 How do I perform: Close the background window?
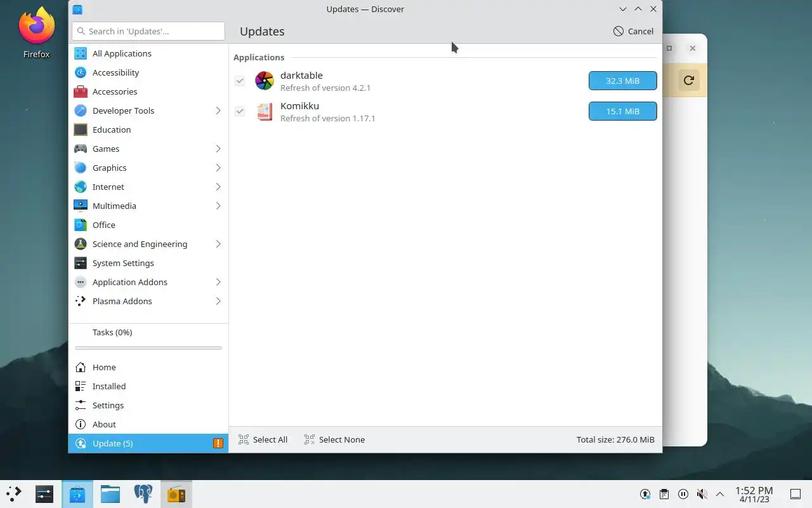coord(693,48)
